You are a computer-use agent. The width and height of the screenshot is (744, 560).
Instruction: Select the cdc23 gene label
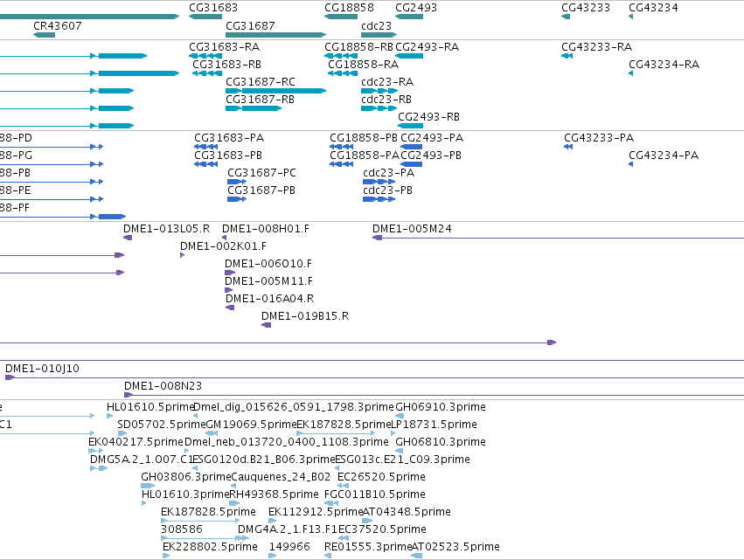(376, 25)
